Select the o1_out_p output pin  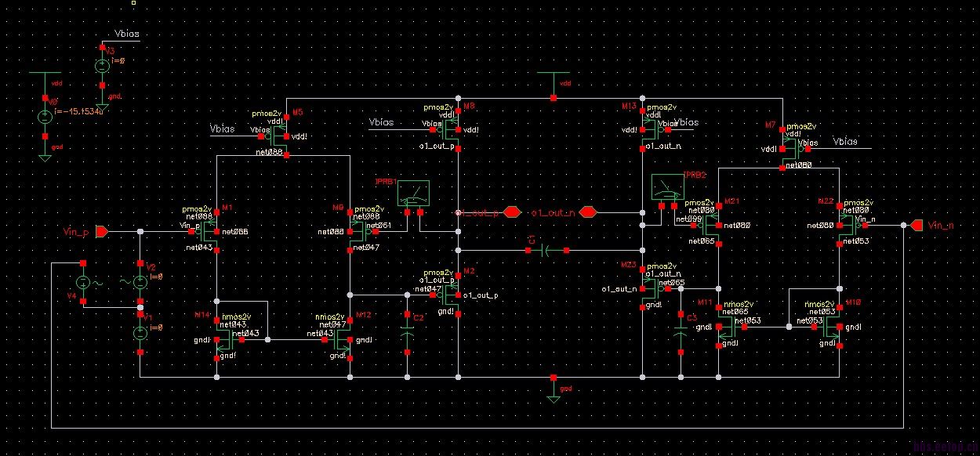511,212
